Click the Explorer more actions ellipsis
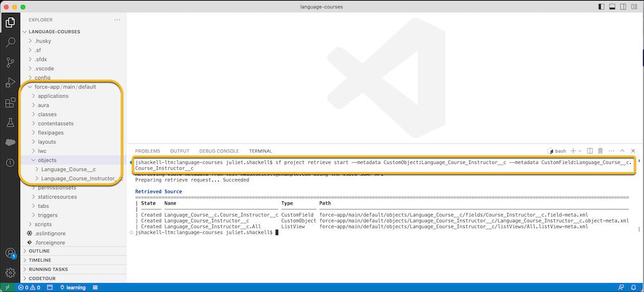 (117, 20)
